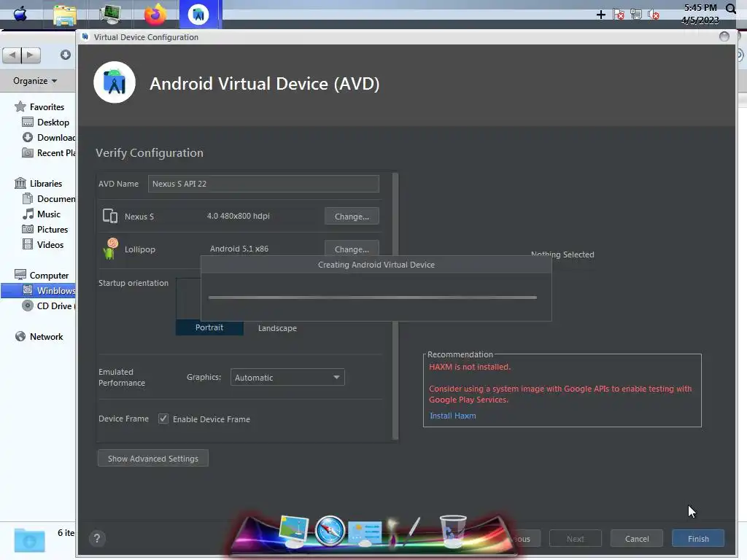Click the AVD Name input field
This screenshot has height=560, width=747.
click(263, 184)
